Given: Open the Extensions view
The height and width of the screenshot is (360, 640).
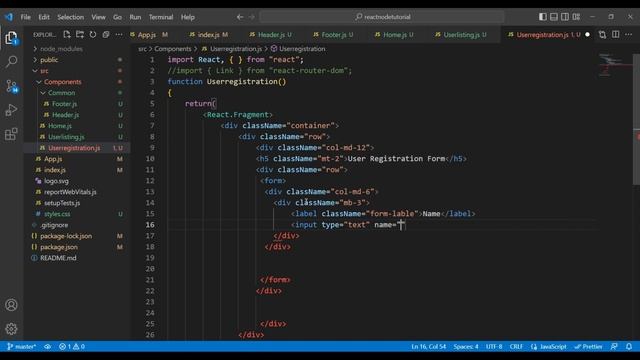Looking at the screenshot, I should tap(11, 134).
